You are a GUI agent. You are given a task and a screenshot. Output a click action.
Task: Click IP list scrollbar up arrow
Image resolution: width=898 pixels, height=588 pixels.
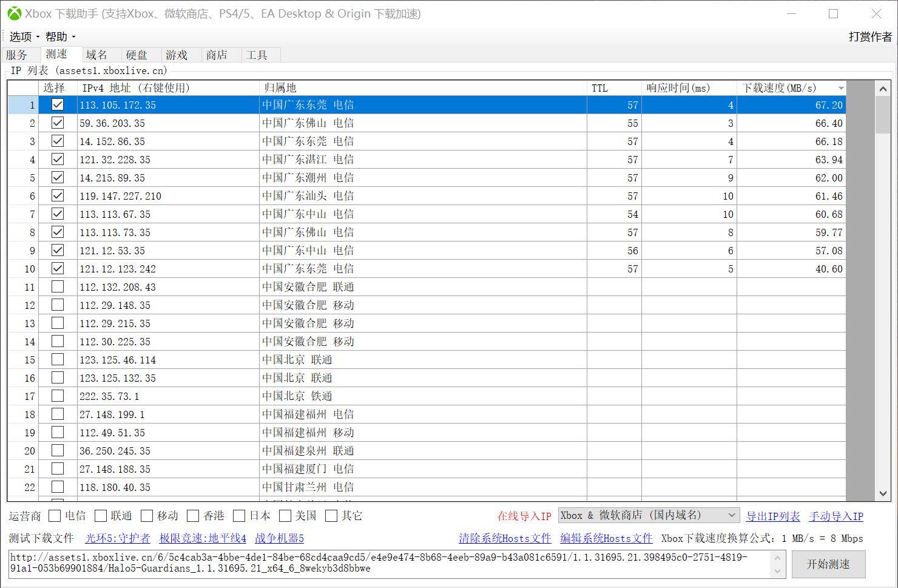point(883,89)
